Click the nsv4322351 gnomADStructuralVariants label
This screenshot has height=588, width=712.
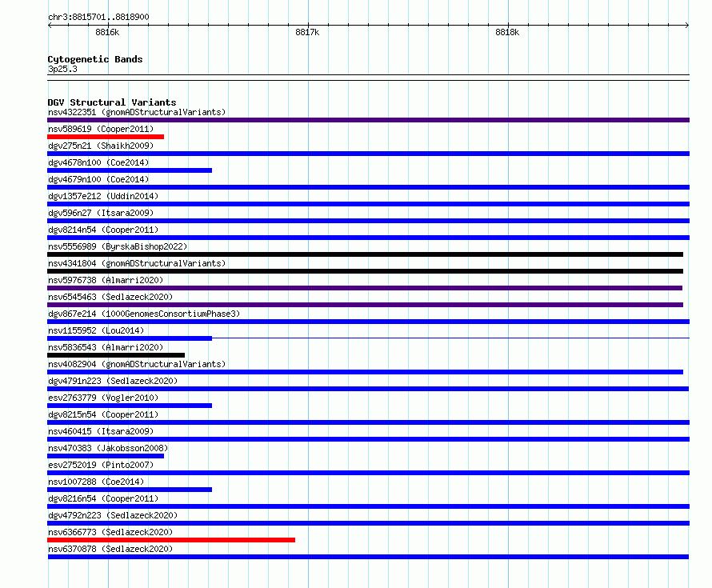point(137,112)
